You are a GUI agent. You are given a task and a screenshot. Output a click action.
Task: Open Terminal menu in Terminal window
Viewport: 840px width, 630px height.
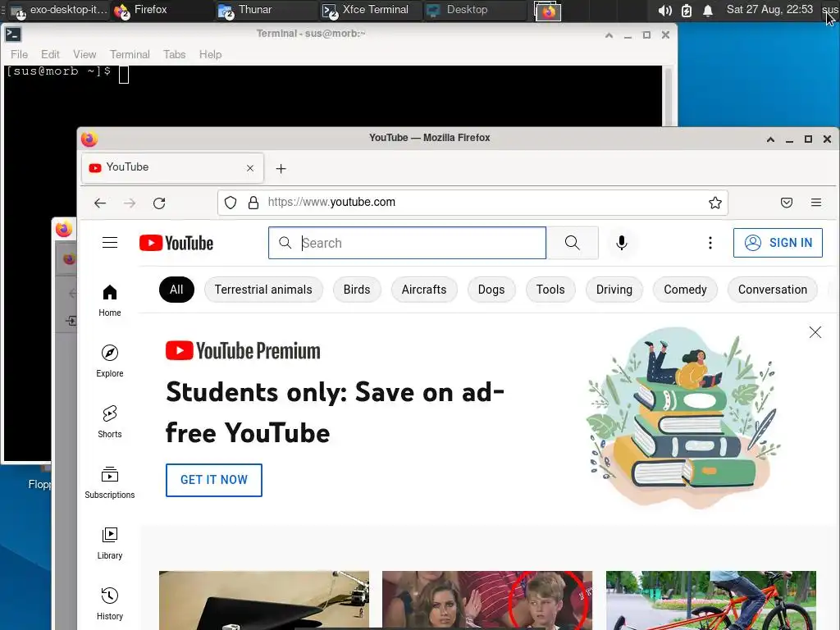pos(130,54)
